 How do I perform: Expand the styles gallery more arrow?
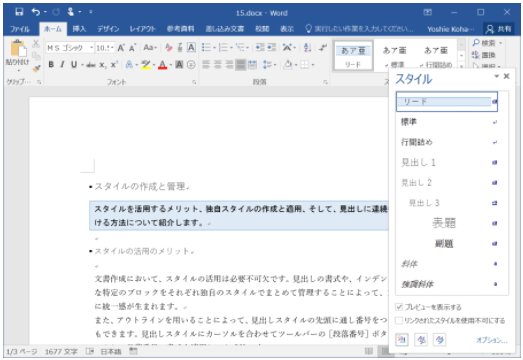(x=461, y=66)
